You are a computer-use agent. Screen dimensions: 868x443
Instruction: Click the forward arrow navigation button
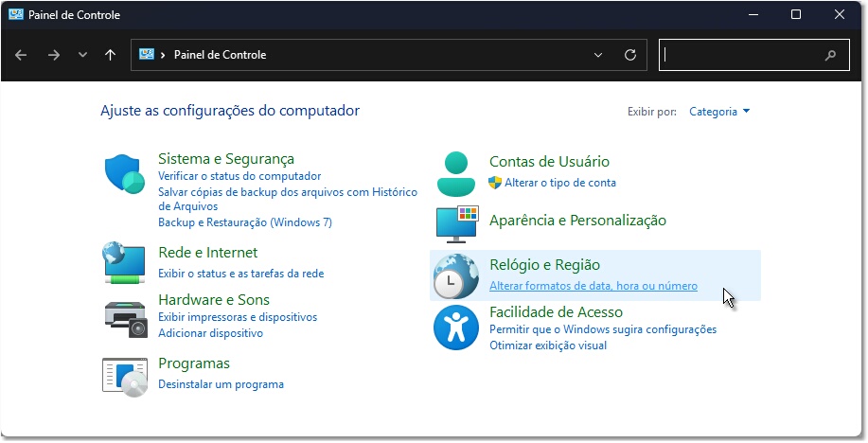[x=54, y=55]
